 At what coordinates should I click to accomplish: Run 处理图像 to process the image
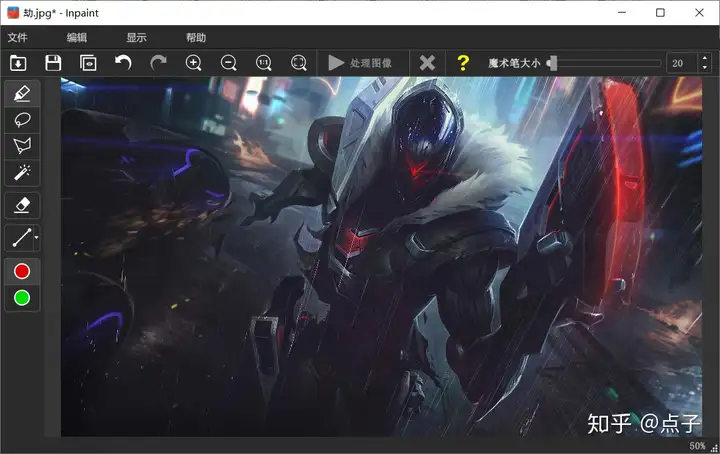pos(360,63)
